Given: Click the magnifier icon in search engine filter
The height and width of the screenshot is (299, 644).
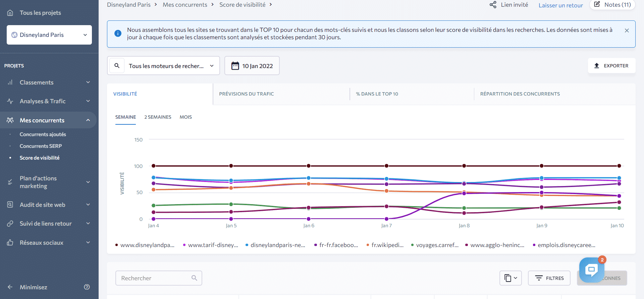Looking at the screenshot, I should tap(117, 66).
